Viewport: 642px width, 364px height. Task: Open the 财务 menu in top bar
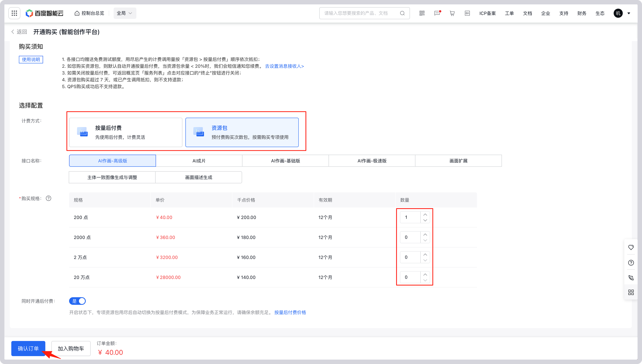[582, 13]
